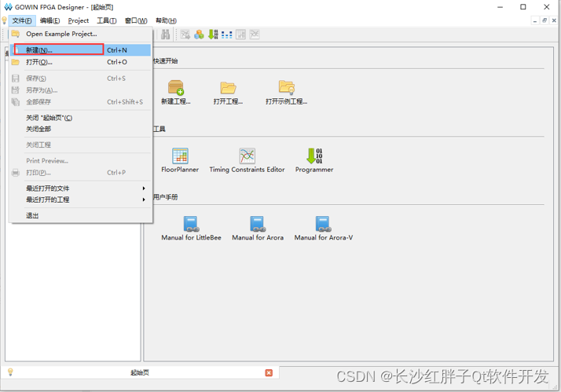This screenshot has height=392, width=561.
Task: Click the lightbulb icon in the bottom tab bar
Action: [10, 372]
